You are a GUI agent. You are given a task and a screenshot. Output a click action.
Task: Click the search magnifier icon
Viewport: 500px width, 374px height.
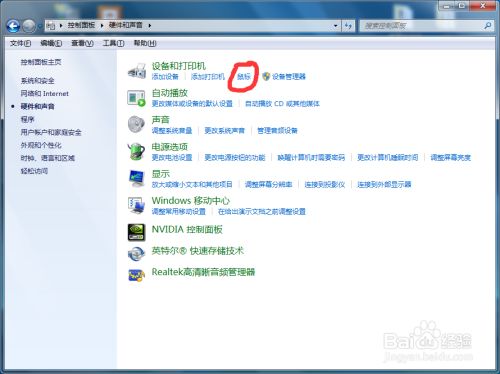pyautogui.click(x=487, y=26)
